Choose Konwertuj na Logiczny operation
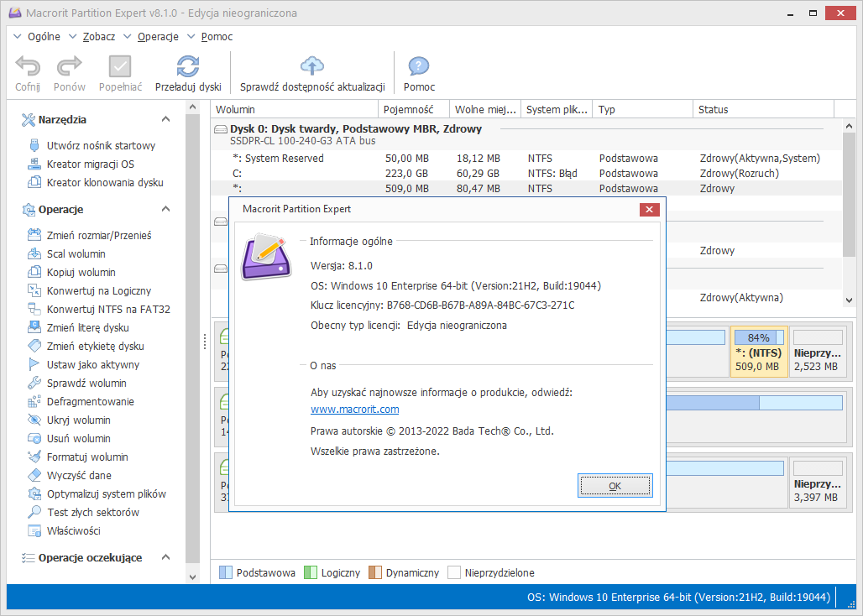The image size is (863, 616). 99,291
